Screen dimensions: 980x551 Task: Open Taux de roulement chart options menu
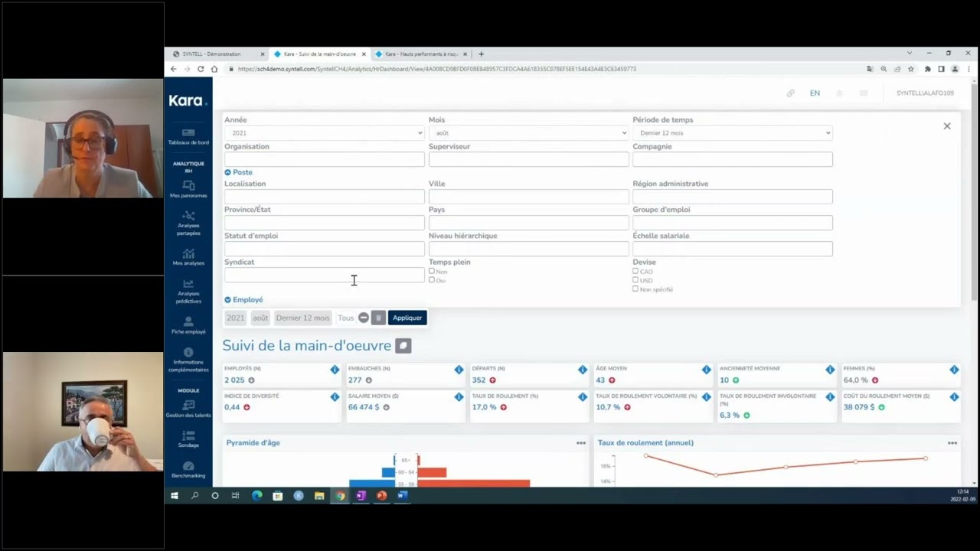click(x=952, y=443)
